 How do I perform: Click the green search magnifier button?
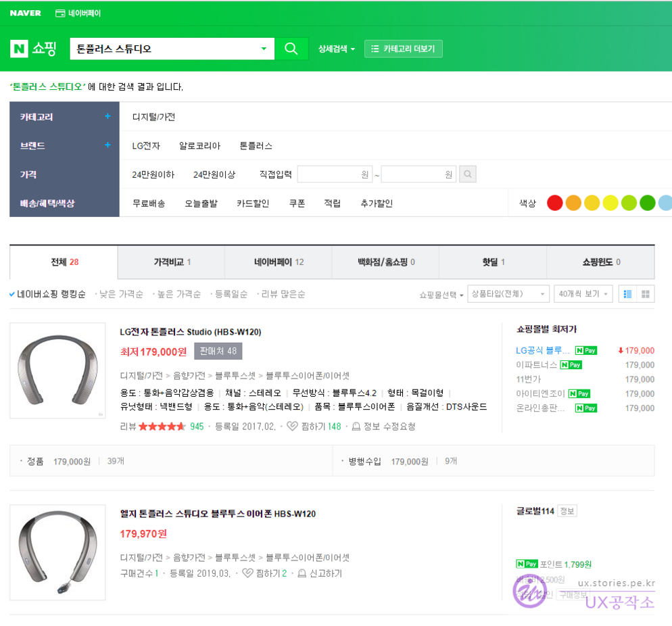[291, 49]
